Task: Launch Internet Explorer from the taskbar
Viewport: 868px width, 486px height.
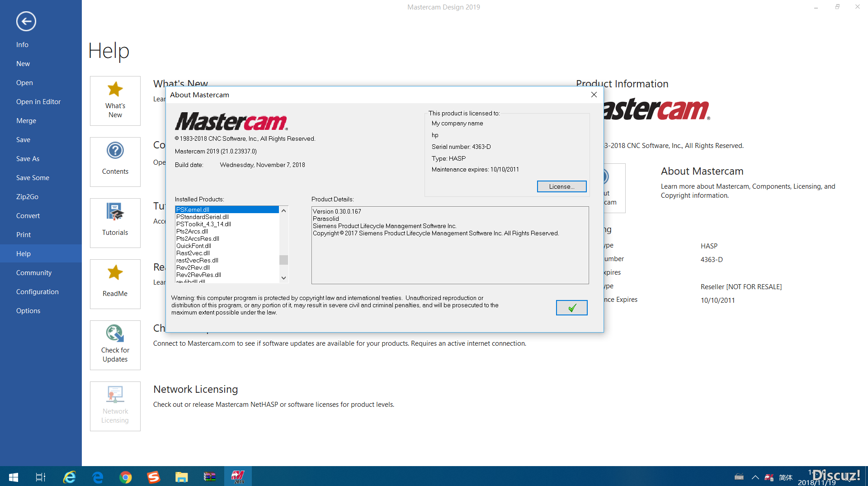Action: pos(69,477)
